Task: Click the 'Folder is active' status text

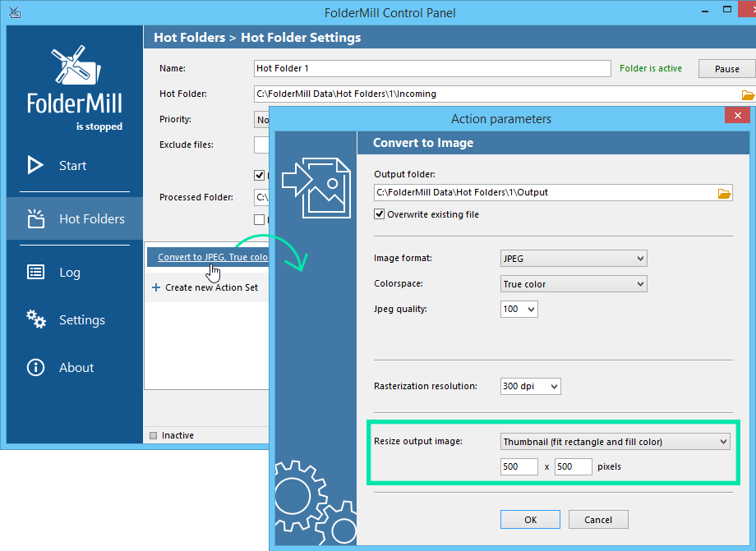Action: point(651,68)
